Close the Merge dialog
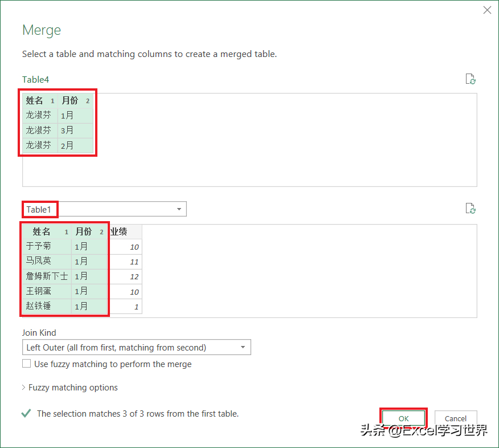Viewport: 499px width, 448px height. point(487,10)
